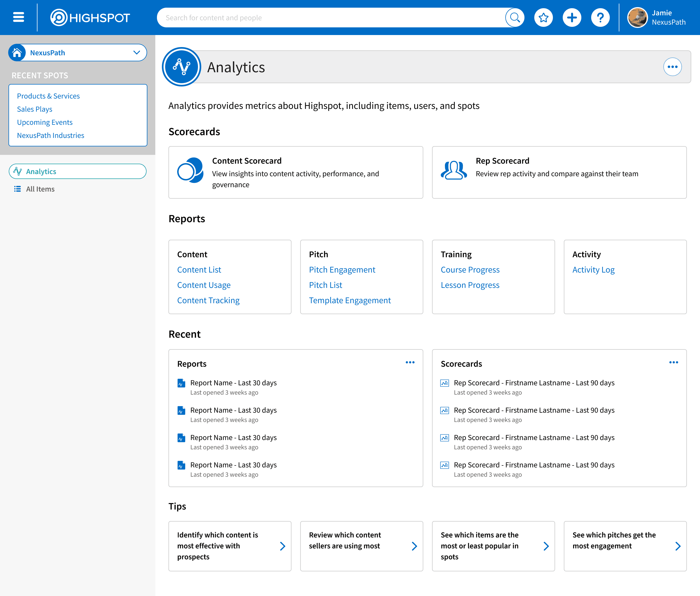The width and height of the screenshot is (700, 596).
Task: Open Recent Reports more options menu
Action: click(x=410, y=363)
